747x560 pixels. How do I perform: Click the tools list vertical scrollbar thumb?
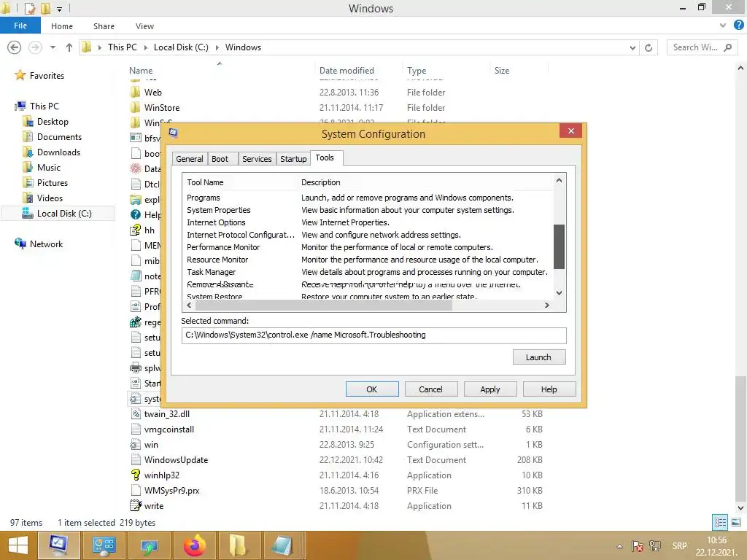point(559,246)
